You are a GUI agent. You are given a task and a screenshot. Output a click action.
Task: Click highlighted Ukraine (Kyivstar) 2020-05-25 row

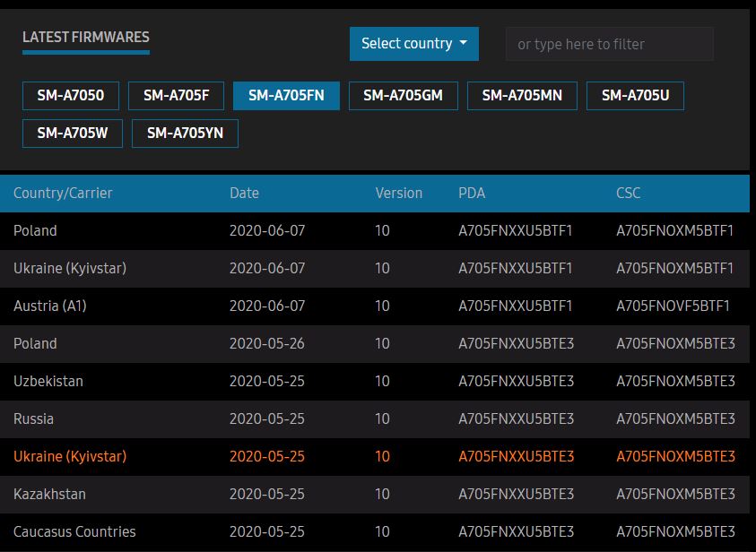375,457
